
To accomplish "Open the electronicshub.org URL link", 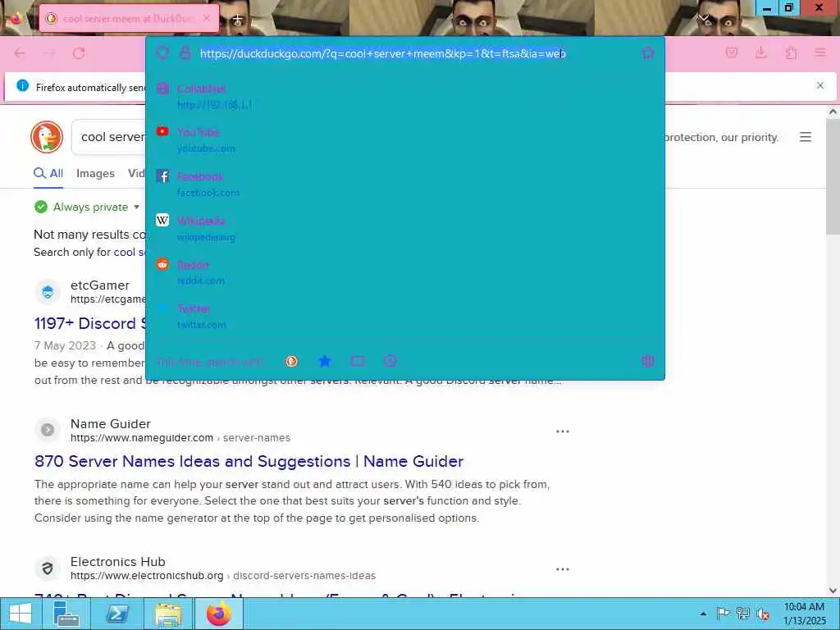I will (147, 576).
